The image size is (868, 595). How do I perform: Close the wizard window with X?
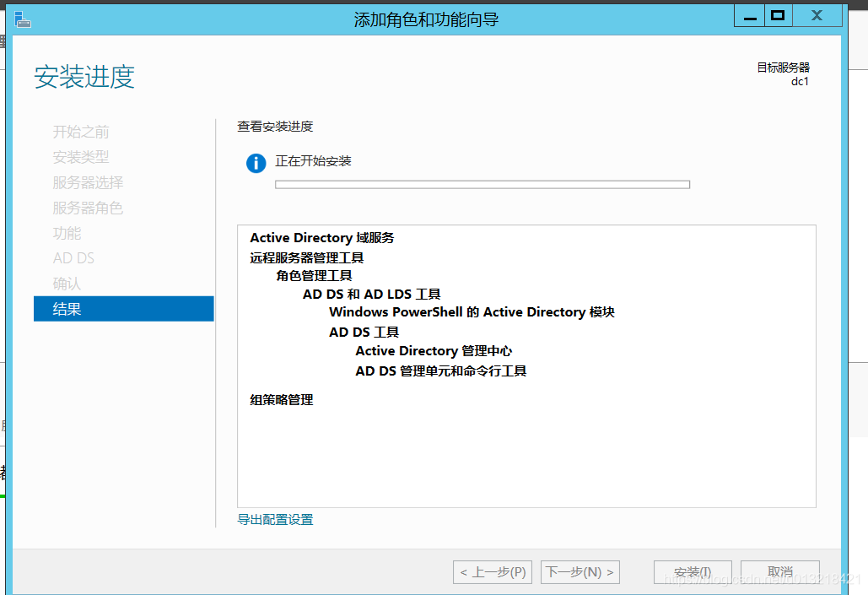817,15
